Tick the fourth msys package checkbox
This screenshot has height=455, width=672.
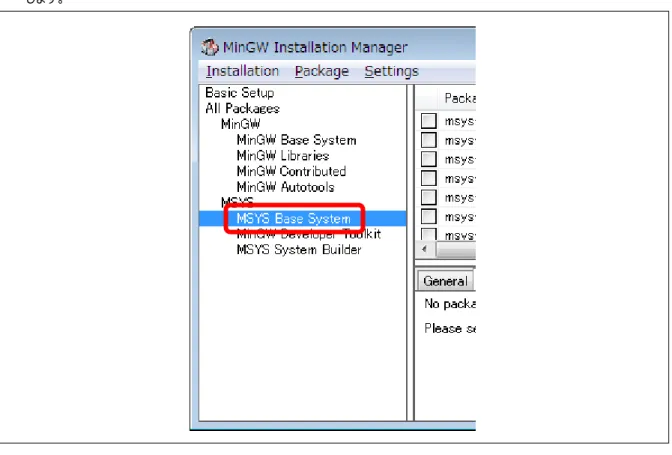429,178
